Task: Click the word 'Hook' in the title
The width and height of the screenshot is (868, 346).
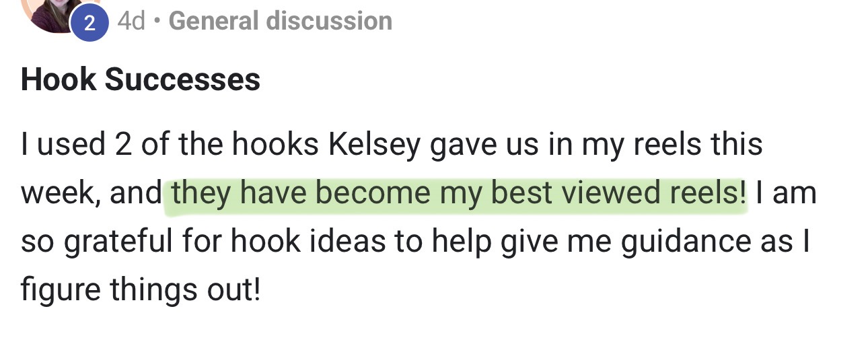Action: (x=59, y=80)
